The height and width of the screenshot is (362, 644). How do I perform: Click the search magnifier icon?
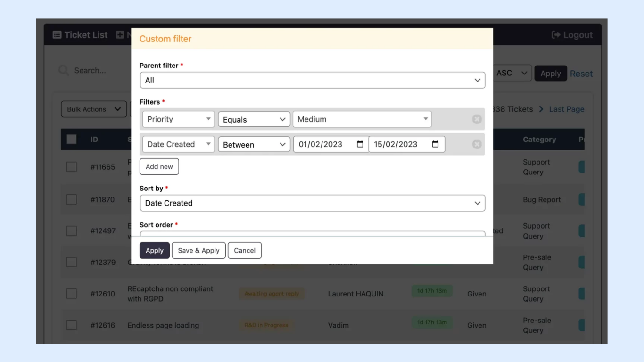(x=63, y=71)
